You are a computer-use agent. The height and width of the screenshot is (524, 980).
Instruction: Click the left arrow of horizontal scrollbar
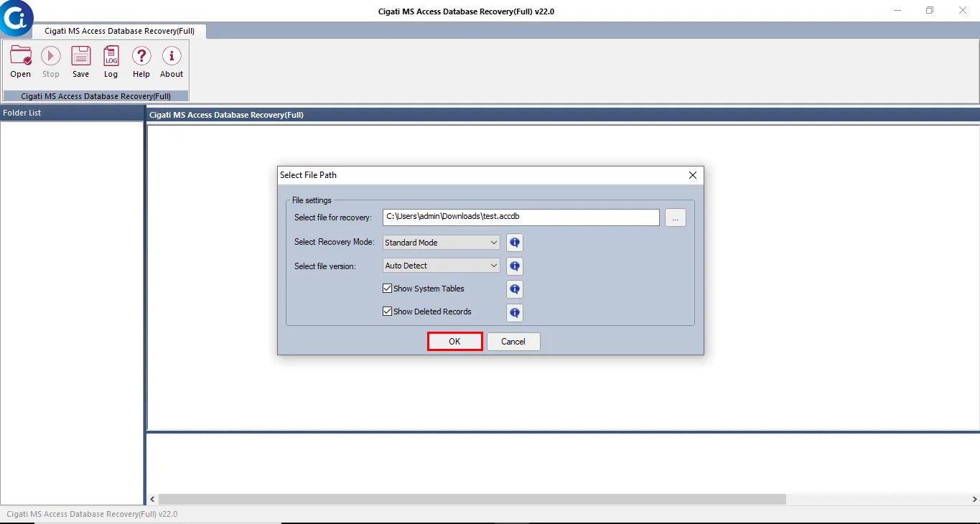[151, 499]
